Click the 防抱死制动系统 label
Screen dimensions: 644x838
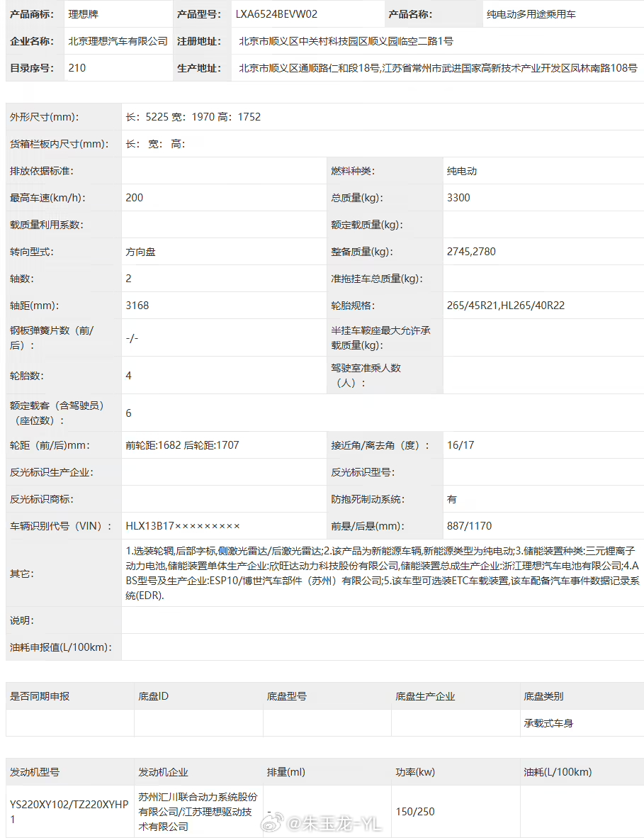coord(368,499)
